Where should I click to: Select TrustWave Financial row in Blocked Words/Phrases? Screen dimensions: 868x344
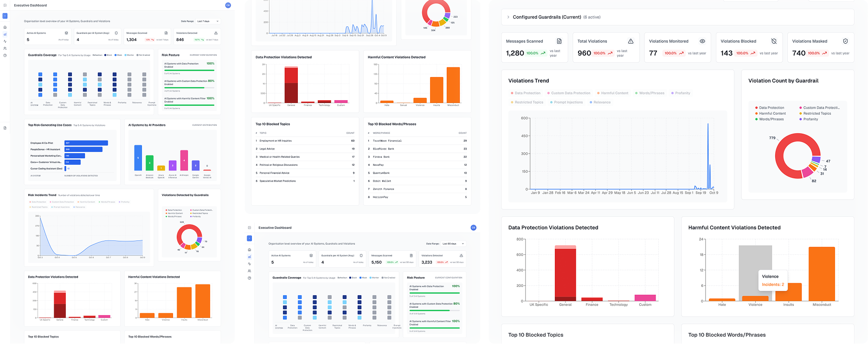tap(417, 141)
